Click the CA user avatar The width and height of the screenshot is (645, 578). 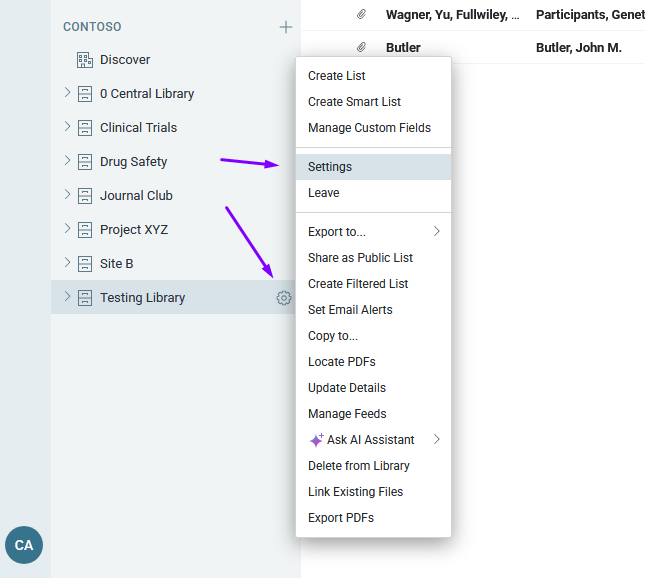(24, 545)
